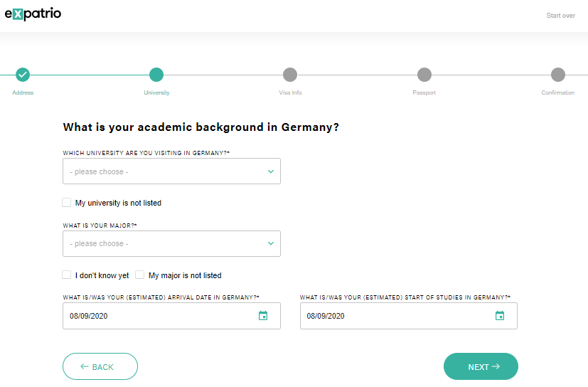Image resolution: width=588 pixels, height=387 pixels.
Task: Click the University step circle
Action: [x=156, y=75]
